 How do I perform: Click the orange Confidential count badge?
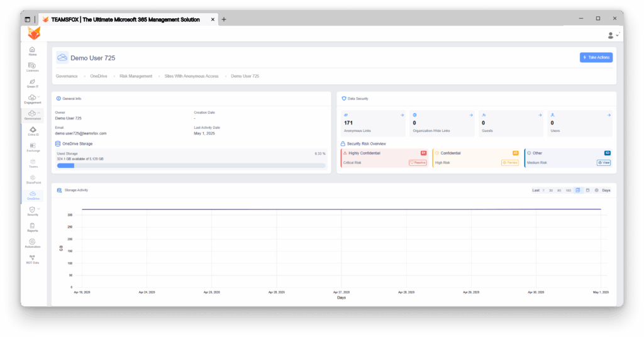point(516,153)
